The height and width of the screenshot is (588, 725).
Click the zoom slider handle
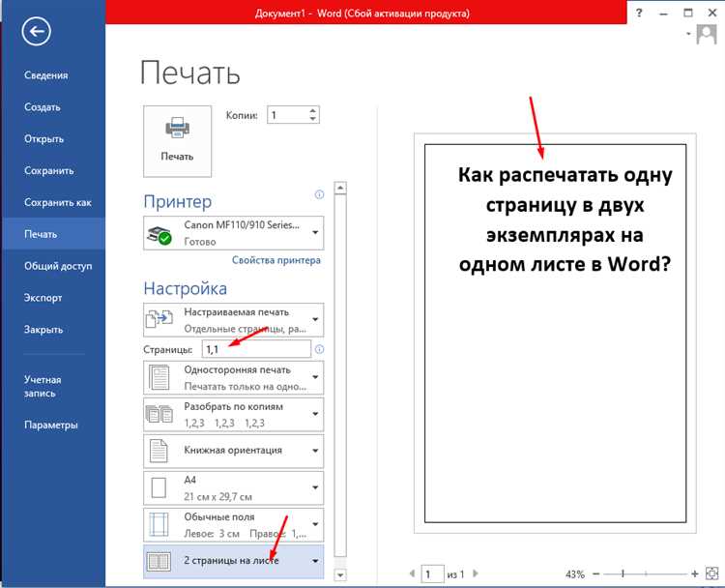[623, 574]
